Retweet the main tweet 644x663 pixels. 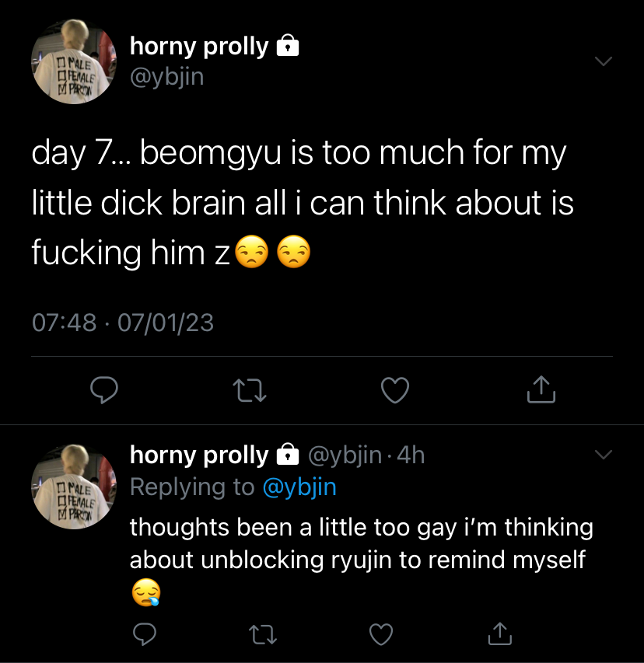click(x=250, y=389)
